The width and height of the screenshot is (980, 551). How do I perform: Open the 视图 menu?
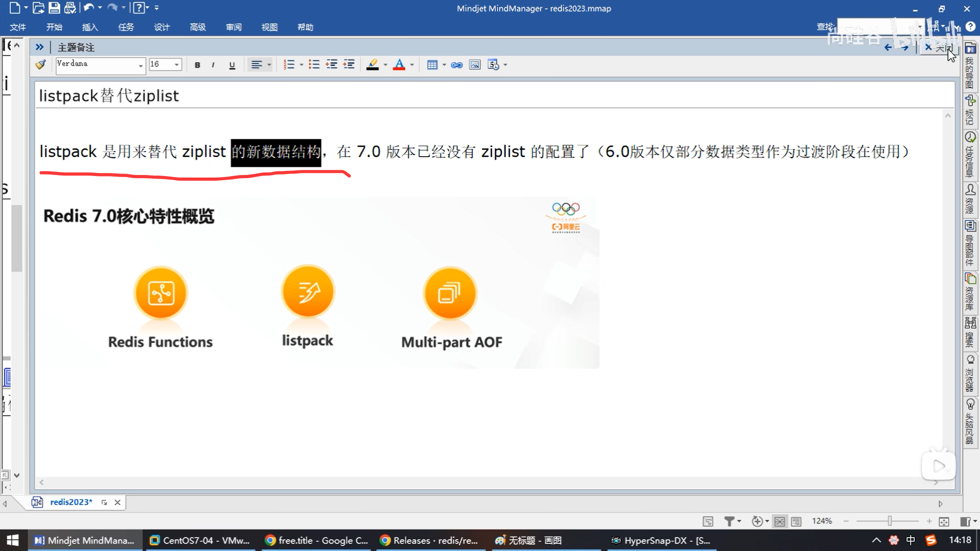[x=269, y=27]
